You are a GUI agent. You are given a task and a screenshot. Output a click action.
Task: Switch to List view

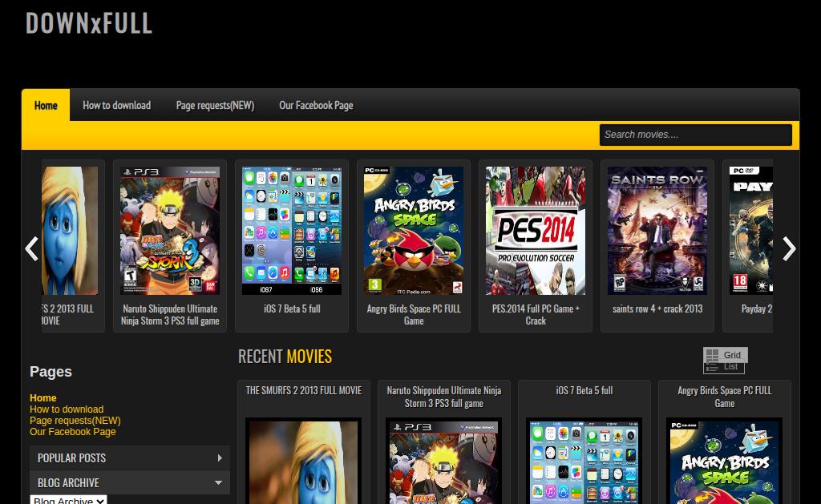[x=724, y=368]
